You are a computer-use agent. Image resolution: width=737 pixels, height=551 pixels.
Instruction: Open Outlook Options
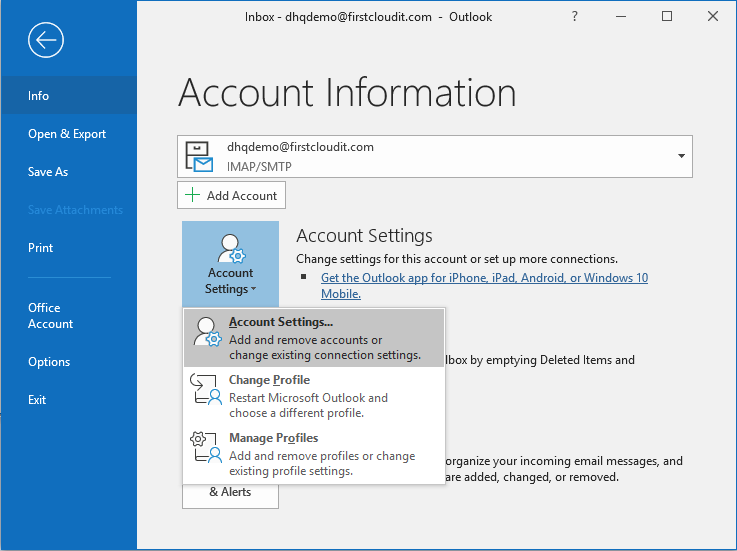click(69, 362)
